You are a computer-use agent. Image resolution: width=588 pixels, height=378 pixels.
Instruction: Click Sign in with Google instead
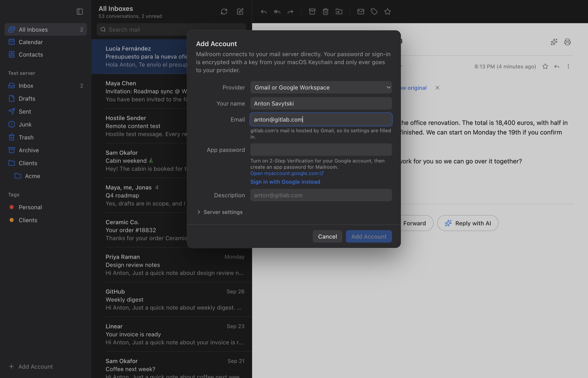(x=285, y=182)
